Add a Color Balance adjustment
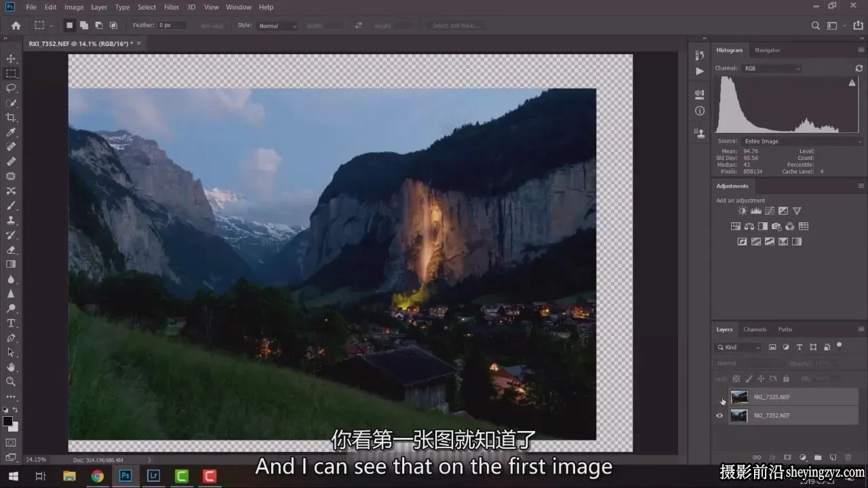868x488 pixels. point(749,226)
